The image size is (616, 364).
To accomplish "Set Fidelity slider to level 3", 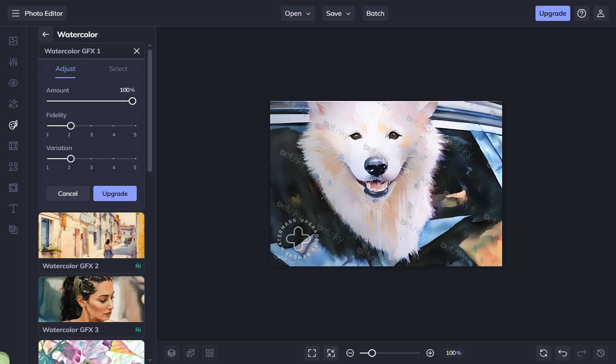I will tap(91, 126).
